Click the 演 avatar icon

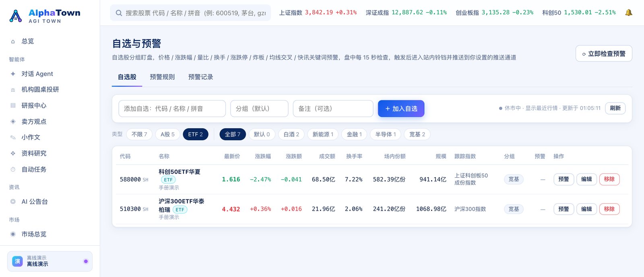(x=17, y=261)
